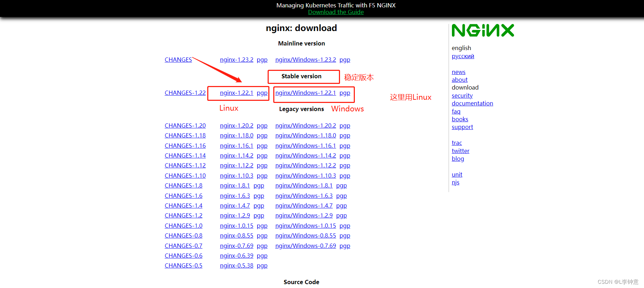This screenshot has height=288, width=644.
Task: Open the njs project link
Action: pyautogui.click(x=455, y=182)
